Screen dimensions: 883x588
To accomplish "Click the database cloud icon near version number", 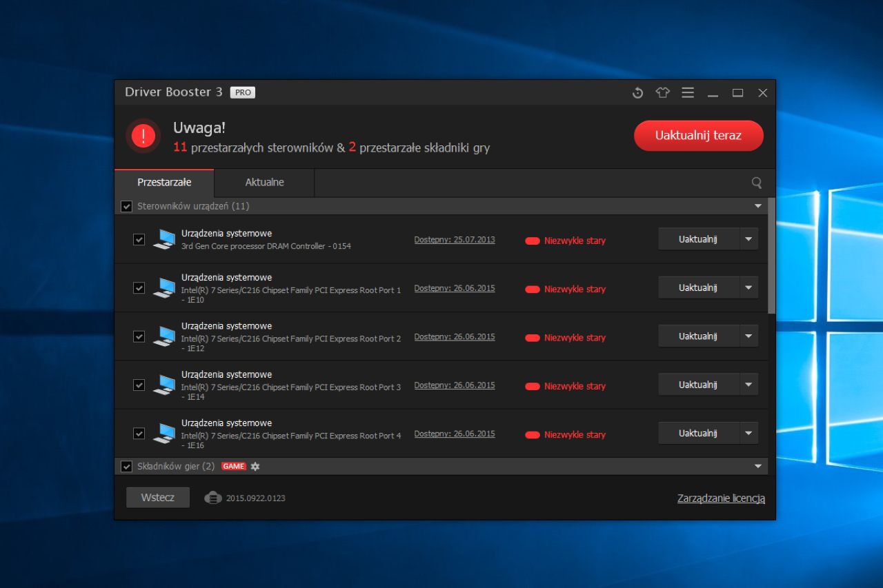I will click(213, 498).
